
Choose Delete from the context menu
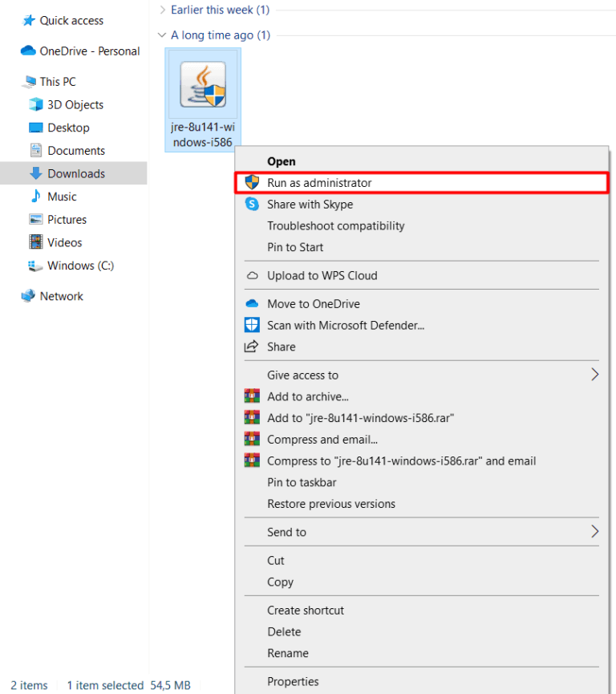(421, 631)
